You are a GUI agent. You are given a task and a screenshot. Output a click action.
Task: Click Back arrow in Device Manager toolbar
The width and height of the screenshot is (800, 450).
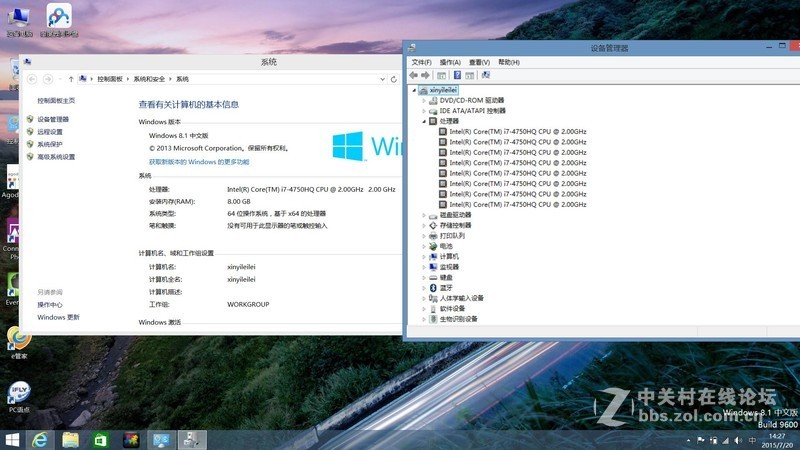pos(413,76)
